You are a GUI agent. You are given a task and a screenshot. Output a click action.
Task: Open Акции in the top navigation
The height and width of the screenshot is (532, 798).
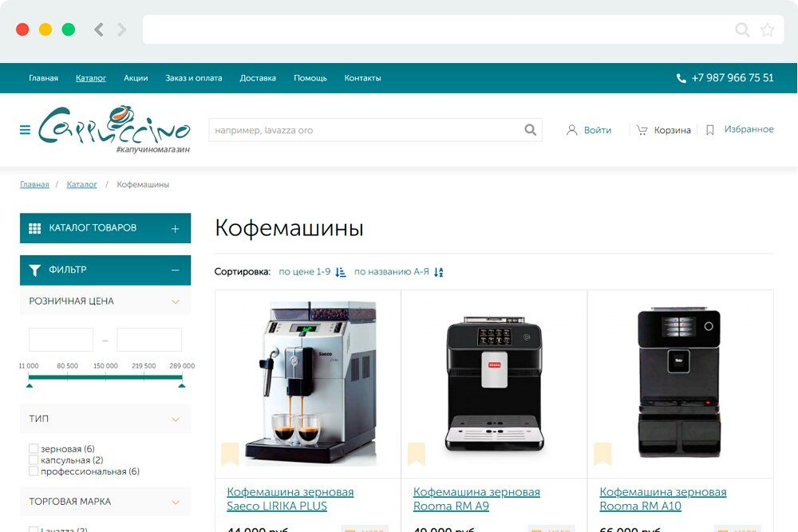[x=136, y=78]
